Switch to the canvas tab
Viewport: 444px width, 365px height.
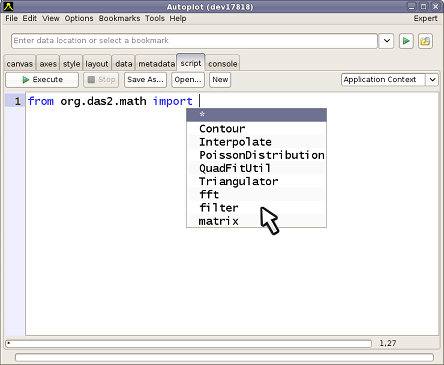point(20,63)
